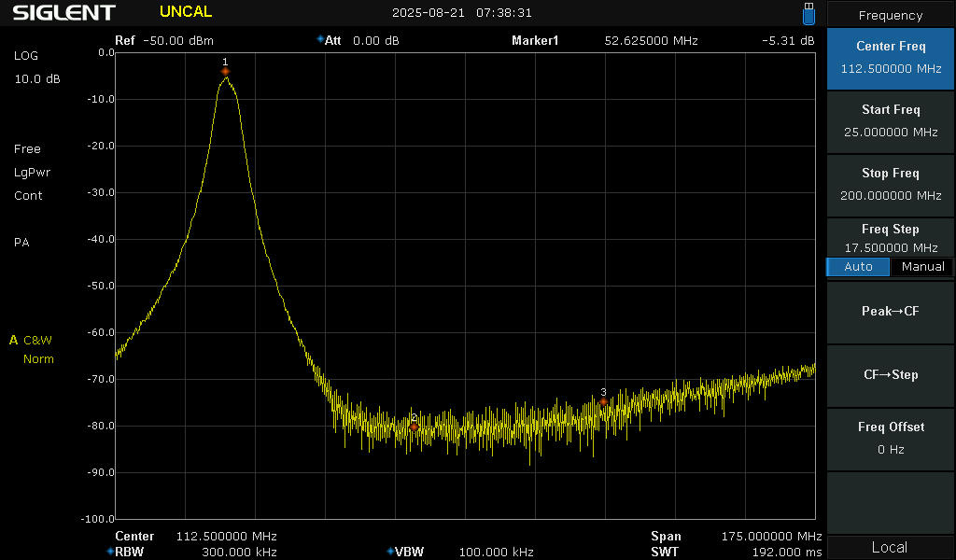Click the USB storage icon
The height and width of the screenshot is (560, 956).
click(x=808, y=13)
